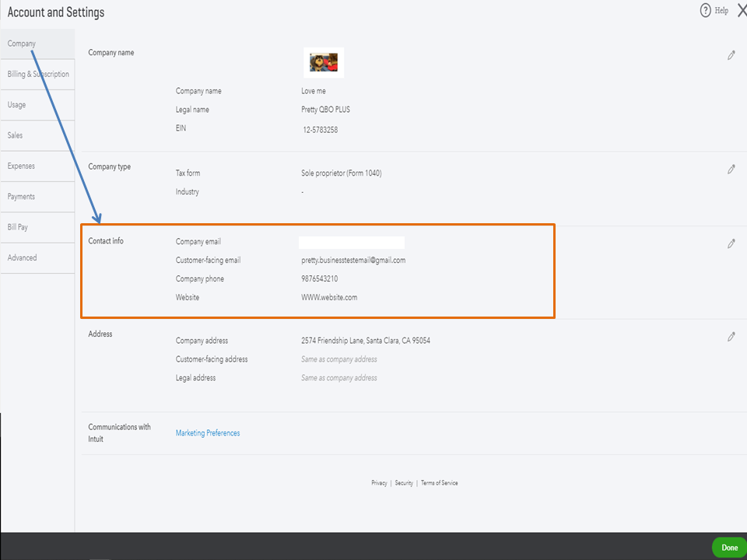Edit Company type with pencil icon

[x=731, y=169]
